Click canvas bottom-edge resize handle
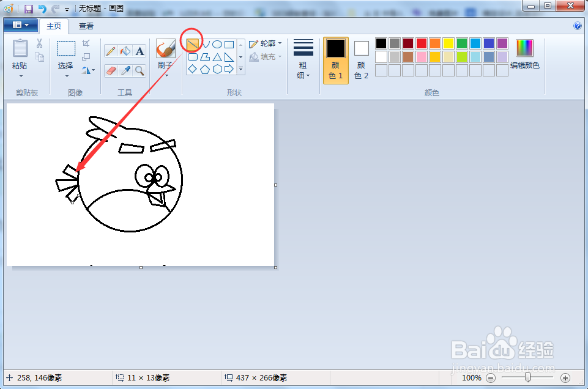588x389 pixels. [141, 267]
